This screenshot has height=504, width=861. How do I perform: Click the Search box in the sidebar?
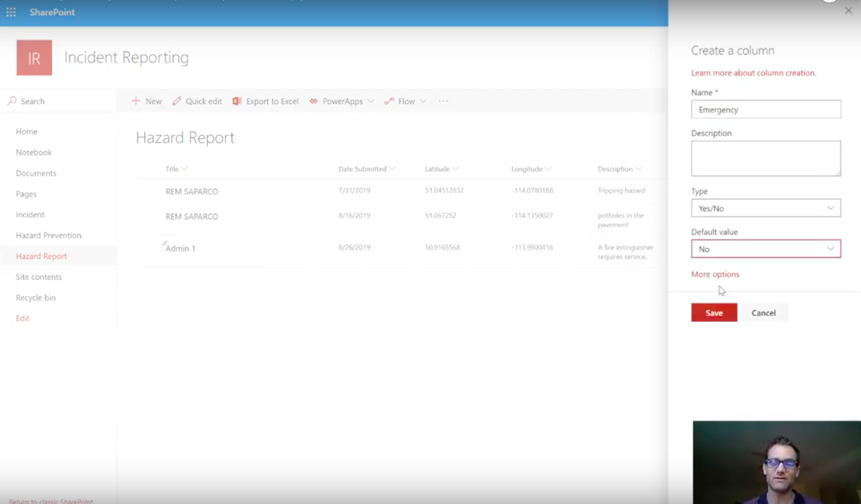(x=61, y=101)
